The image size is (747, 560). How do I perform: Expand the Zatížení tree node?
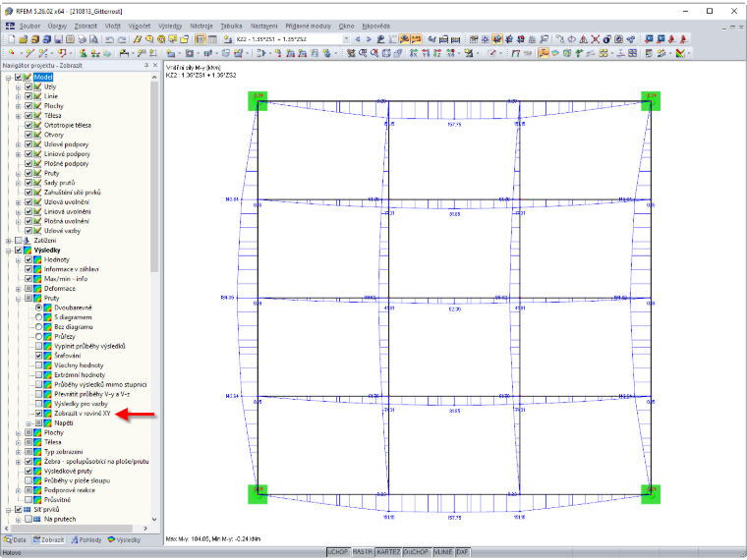8,241
